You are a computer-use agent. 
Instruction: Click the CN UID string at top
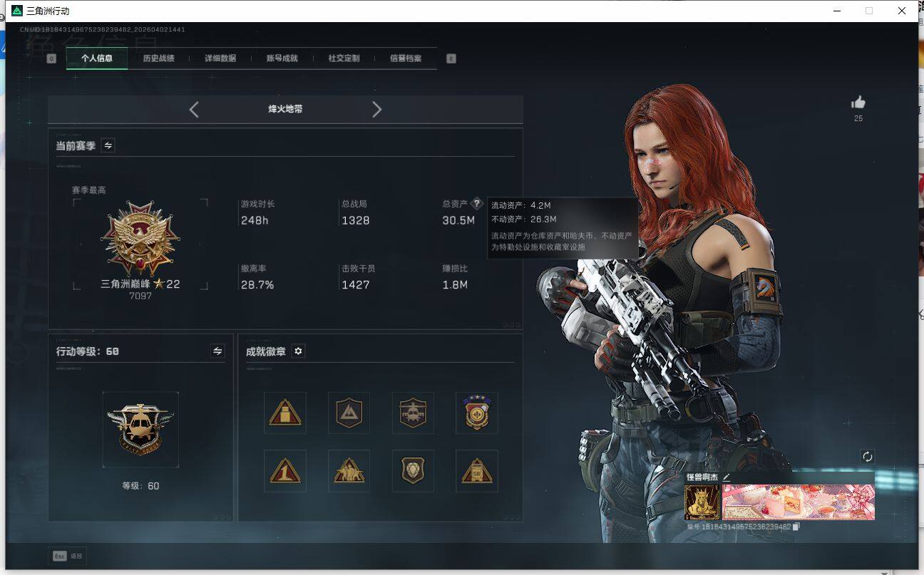[x=103, y=29]
